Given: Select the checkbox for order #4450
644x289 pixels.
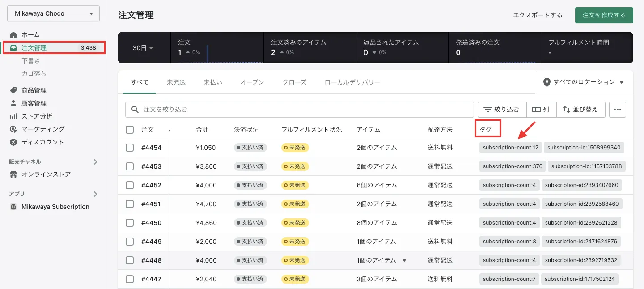Looking at the screenshot, I should point(130,223).
